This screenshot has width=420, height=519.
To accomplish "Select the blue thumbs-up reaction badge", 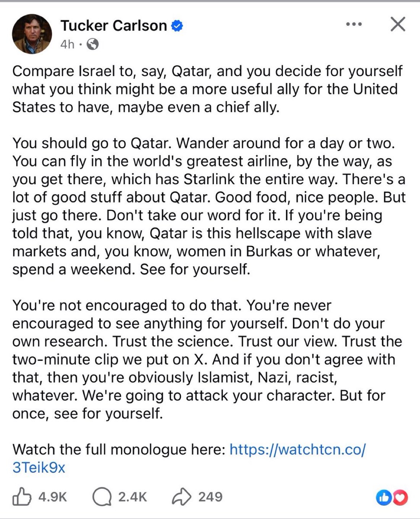I will point(384,498).
